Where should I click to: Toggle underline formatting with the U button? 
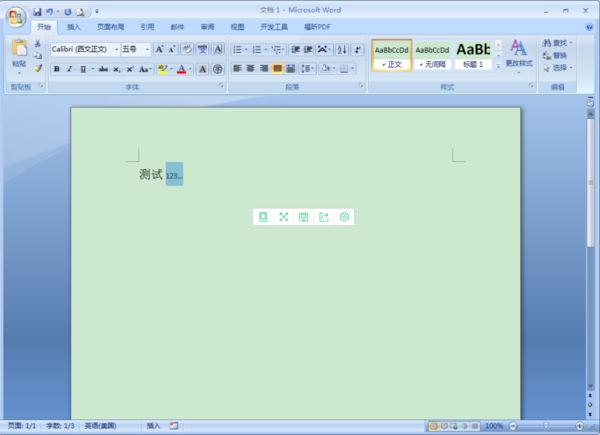[83, 69]
